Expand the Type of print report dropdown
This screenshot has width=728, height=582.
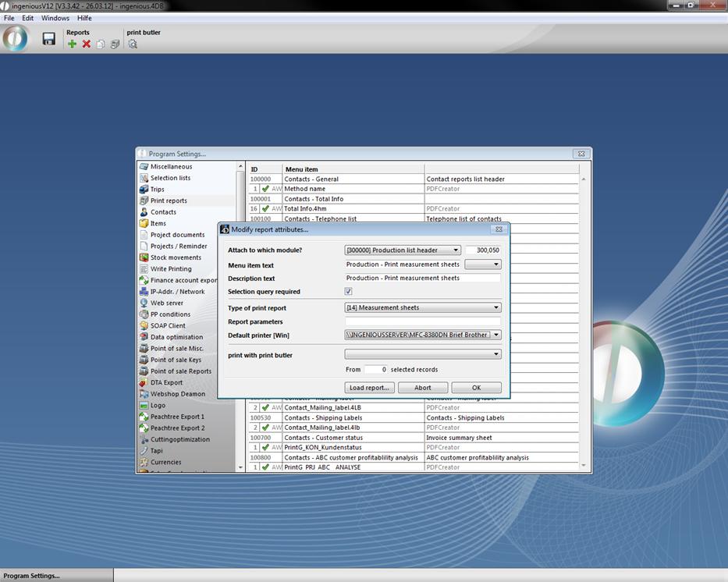(x=496, y=307)
